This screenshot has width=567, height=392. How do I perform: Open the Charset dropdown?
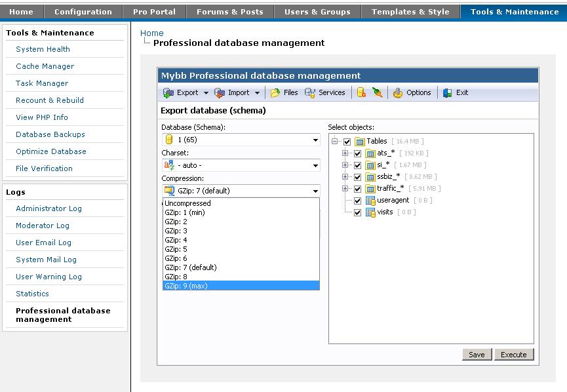(x=241, y=165)
